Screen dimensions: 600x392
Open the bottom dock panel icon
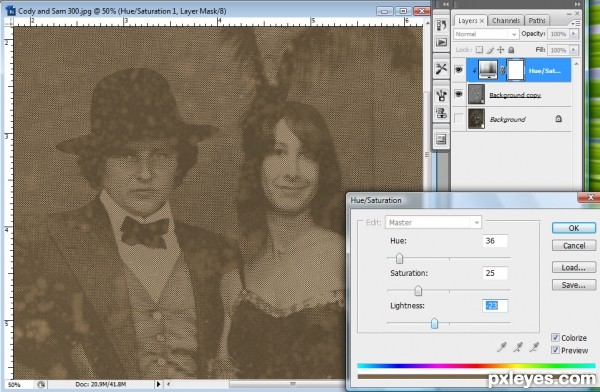(x=441, y=139)
